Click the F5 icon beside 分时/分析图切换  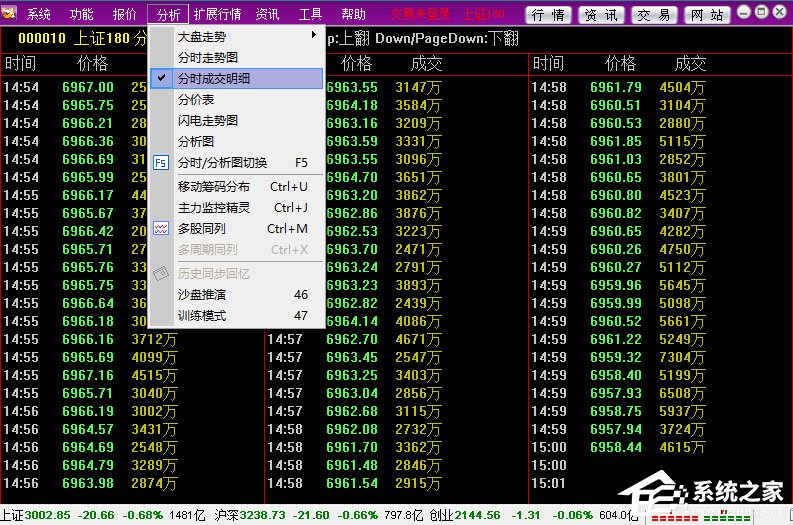pyautogui.click(x=161, y=163)
